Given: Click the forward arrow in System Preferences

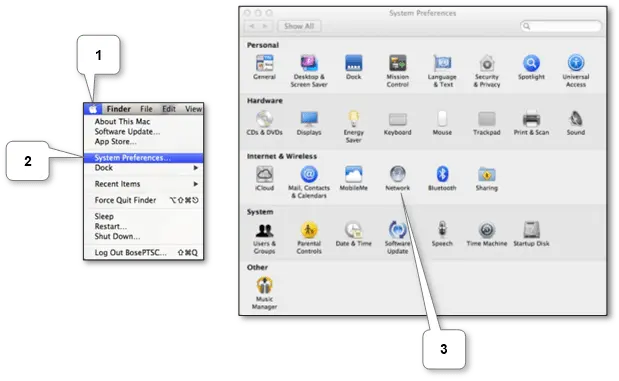Looking at the screenshot, I should point(265,26).
